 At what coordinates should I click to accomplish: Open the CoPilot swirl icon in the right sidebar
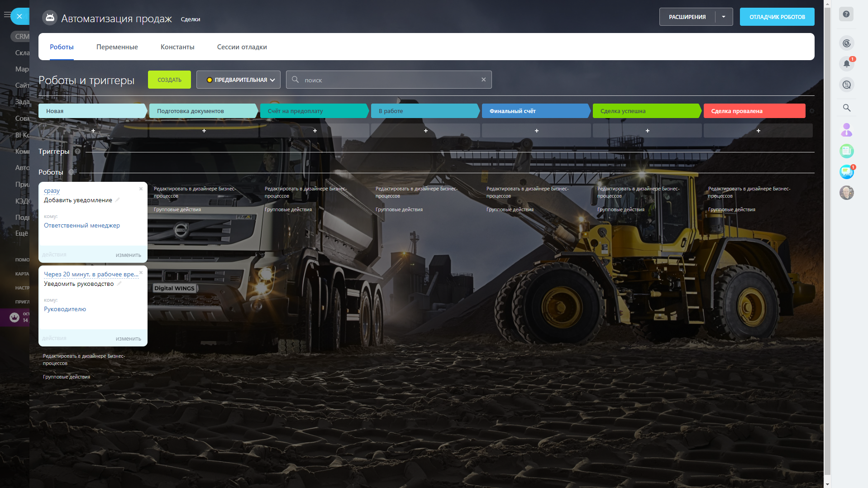click(846, 43)
